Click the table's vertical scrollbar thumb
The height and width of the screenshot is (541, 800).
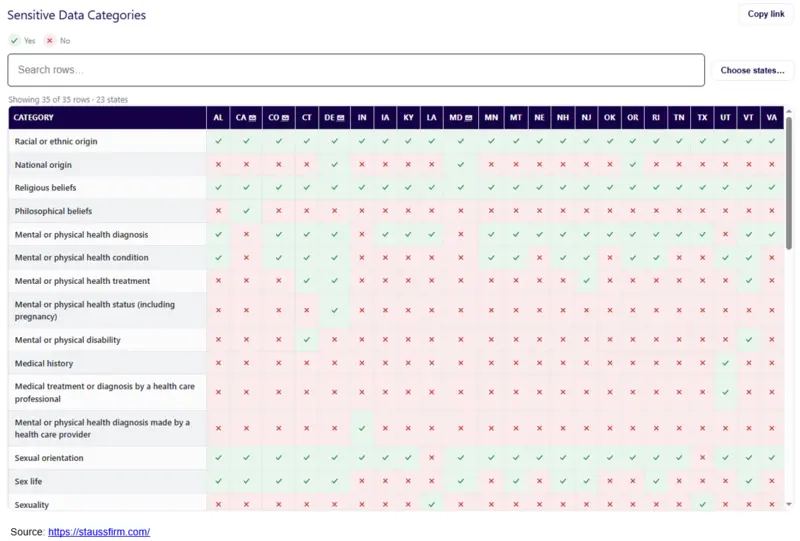point(789,184)
